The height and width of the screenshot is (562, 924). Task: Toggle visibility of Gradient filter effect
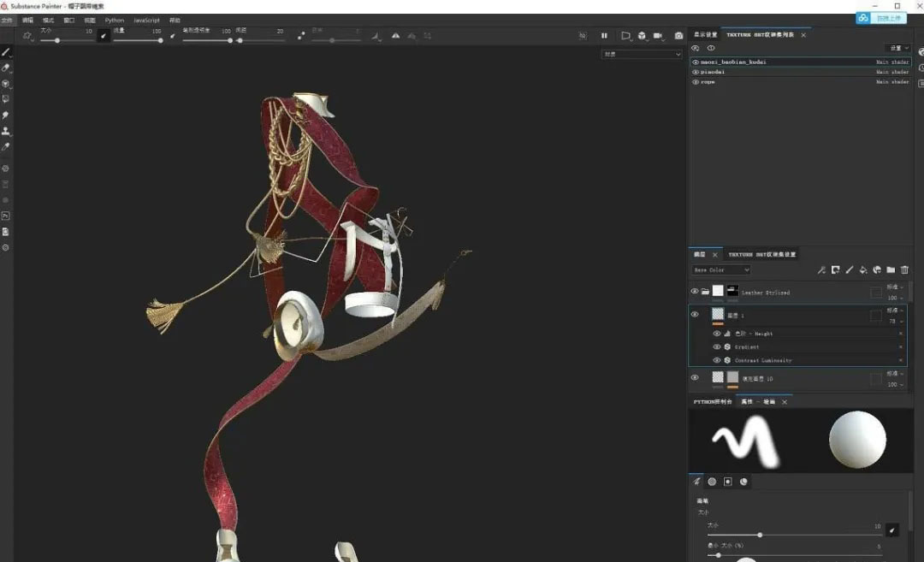pyautogui.click(x=717, y=347)
